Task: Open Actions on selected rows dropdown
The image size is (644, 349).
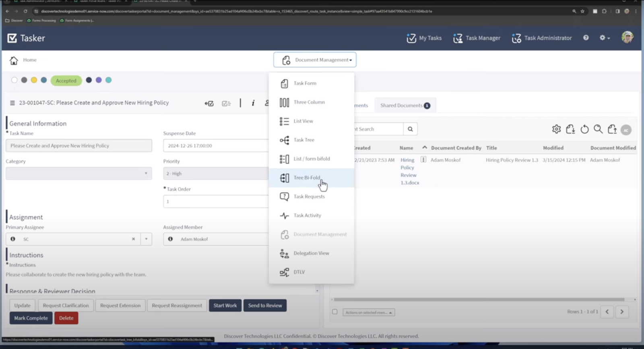Action: [x=368, y=312]
